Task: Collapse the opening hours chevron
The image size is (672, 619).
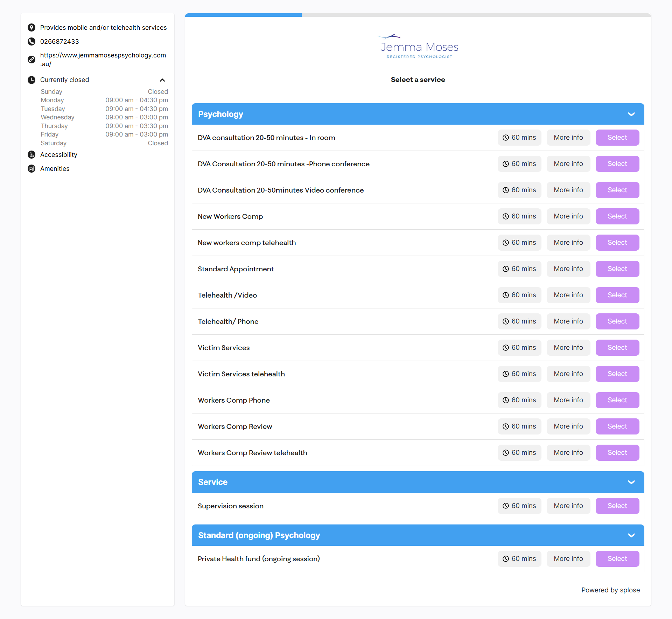Action: (x=162, y=80)
